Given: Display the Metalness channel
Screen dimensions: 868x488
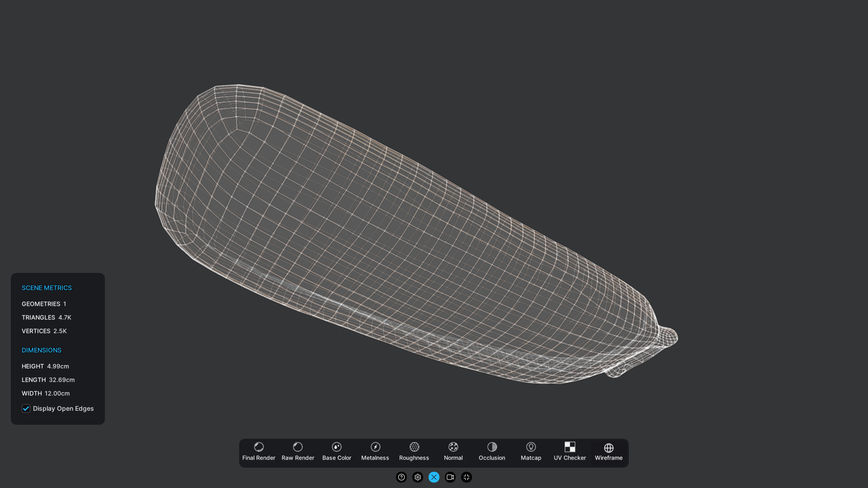Looking at the screenshot, I should (x=375, y=452).
